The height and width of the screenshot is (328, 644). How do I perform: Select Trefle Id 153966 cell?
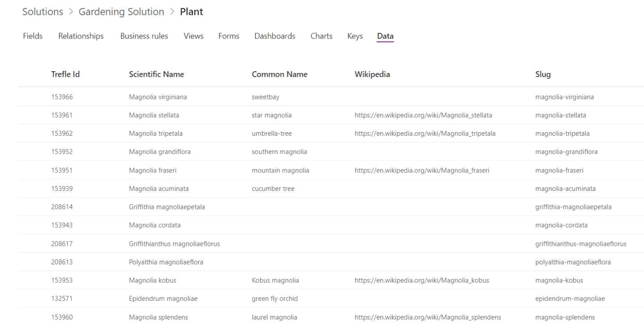pyautogui.click(x=62, y=97)
